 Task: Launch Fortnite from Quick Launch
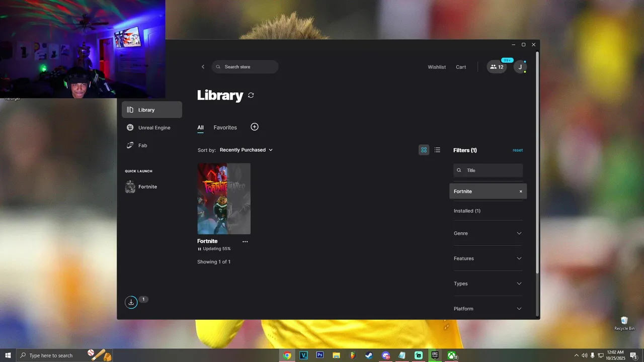pos(141,187)
